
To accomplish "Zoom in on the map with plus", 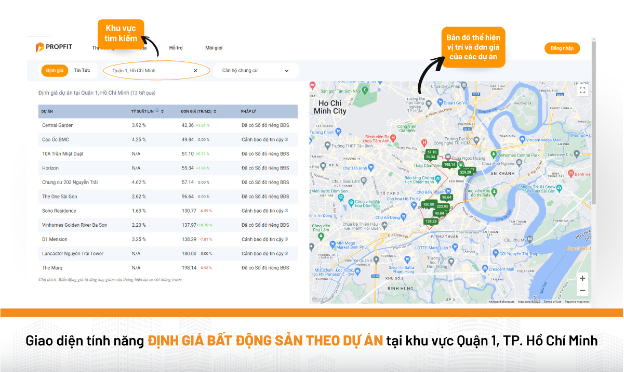I will [x=582, y=278].
